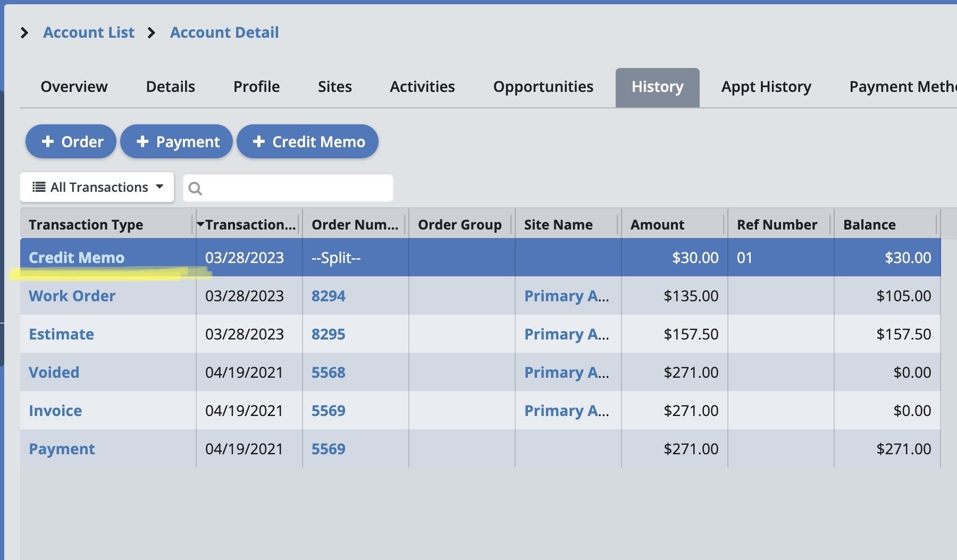
Task: Open the Appt History tab
Action: click(x=766, y=87)
